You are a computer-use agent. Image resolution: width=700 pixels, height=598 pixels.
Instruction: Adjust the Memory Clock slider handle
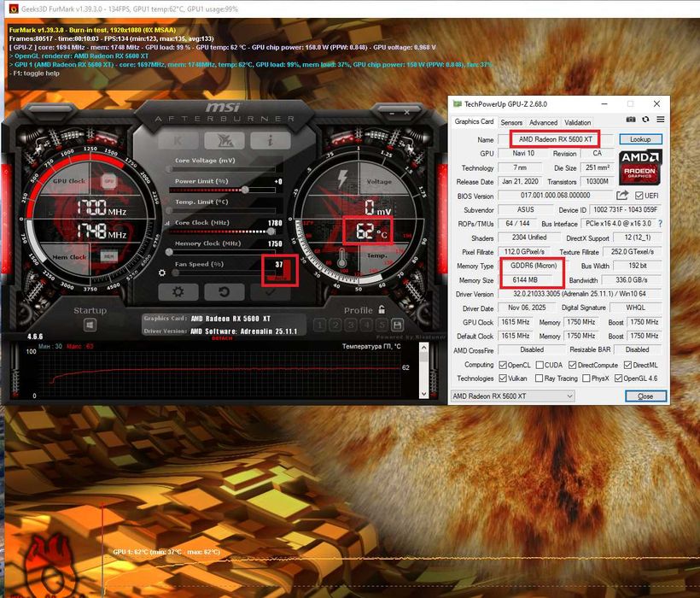pos(169,252)
